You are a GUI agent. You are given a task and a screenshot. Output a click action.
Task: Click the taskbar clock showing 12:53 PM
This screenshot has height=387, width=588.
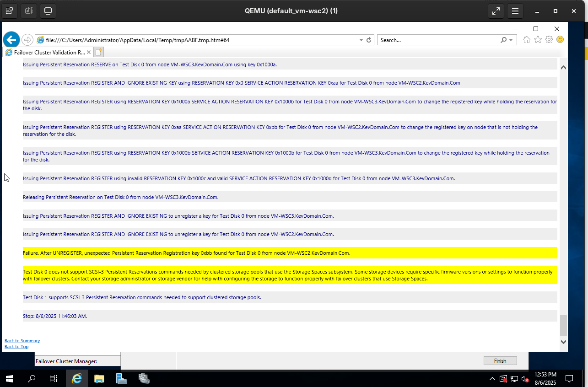[545, 379]
